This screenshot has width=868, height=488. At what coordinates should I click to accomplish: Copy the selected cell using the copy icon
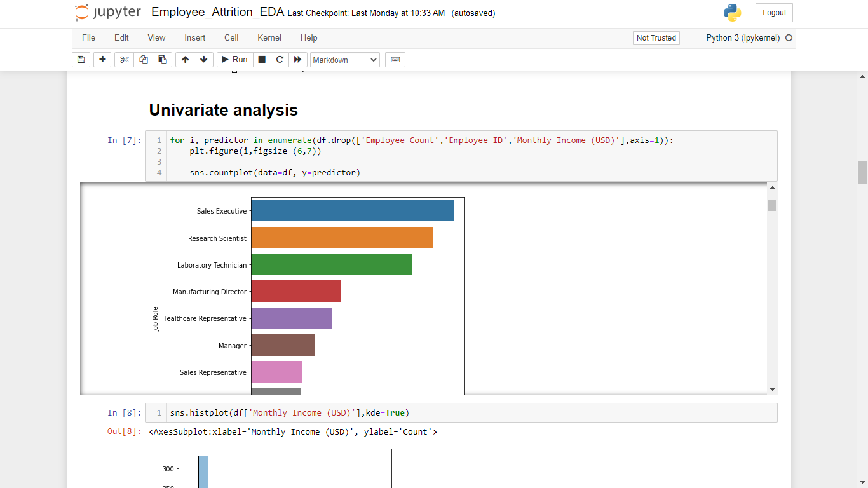coord(143,59)
